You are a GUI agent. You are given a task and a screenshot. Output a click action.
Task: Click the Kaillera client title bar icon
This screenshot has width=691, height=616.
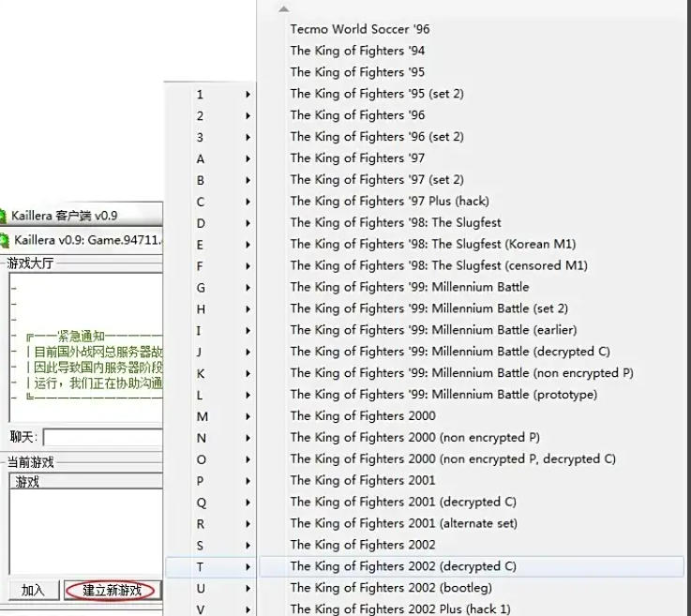pyautogui.click(x=3, y=216)
